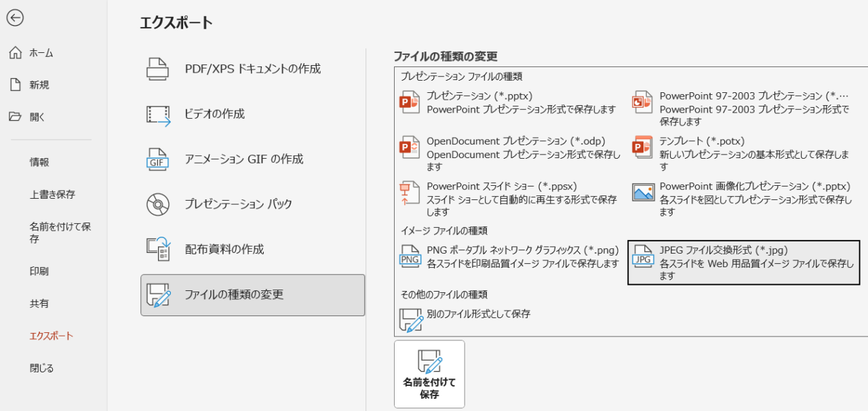Click the PNG file icon
The height and width of the screenshot is (411, 868).
tap(410, 256)
